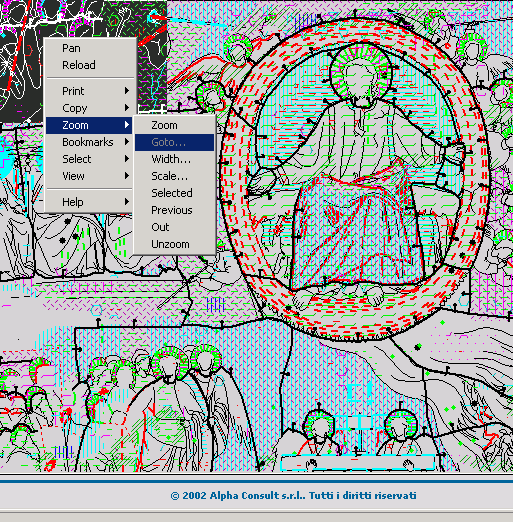Expand the Copy submenu arrow

click(127, 108)
